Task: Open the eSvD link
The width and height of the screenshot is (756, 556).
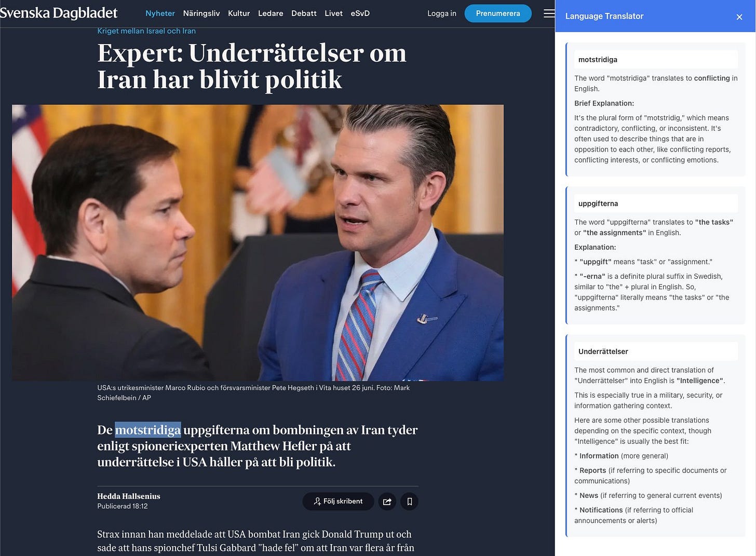Action: [x=360, y=13]
